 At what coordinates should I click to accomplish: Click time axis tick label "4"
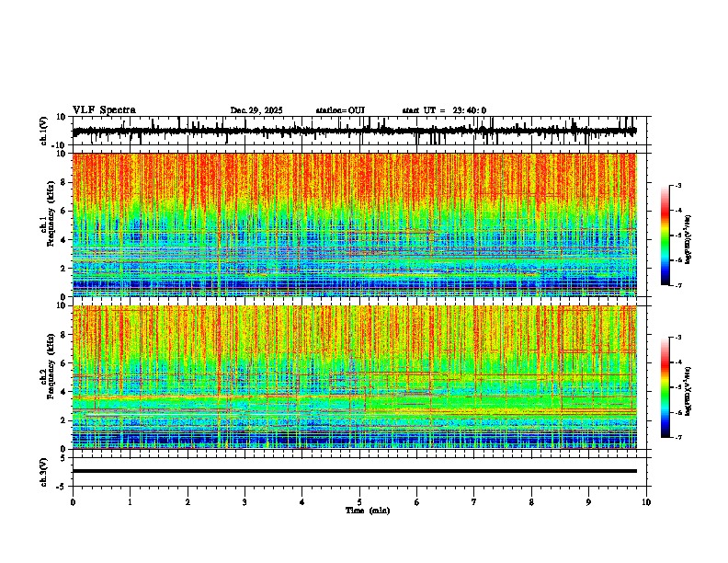[x=302, y=502]
